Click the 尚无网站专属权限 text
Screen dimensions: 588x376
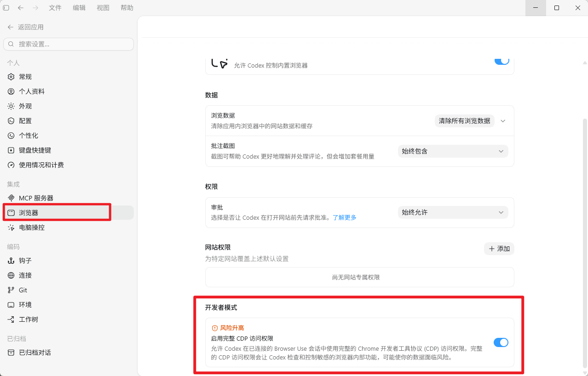coord(356,278)
